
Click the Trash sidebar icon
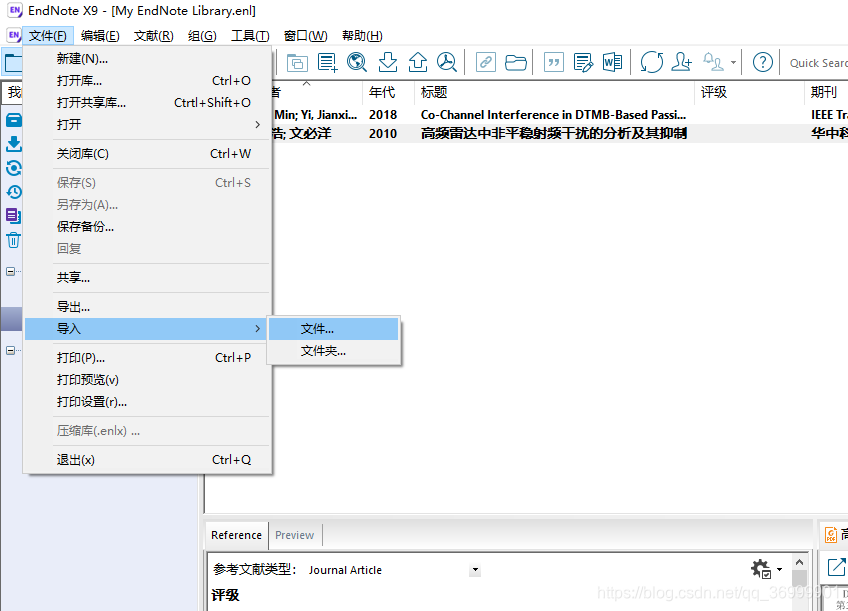pyautogui.click(x=14, y=240)
